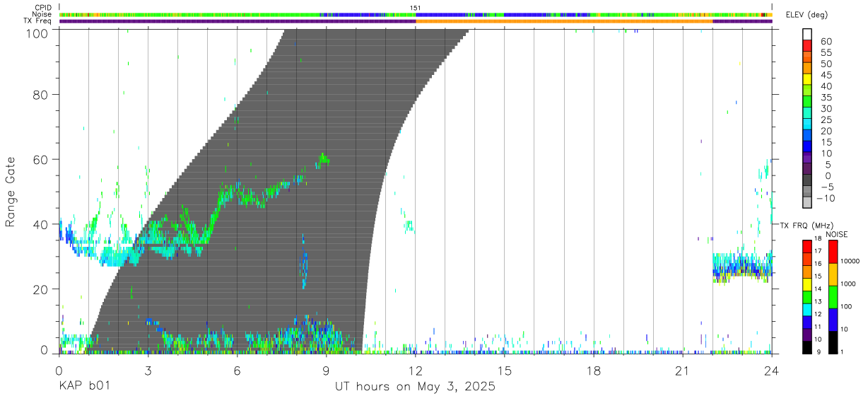Click the 12 hour tick on the UT axis

pyautogui.click(x=416, y=371)
